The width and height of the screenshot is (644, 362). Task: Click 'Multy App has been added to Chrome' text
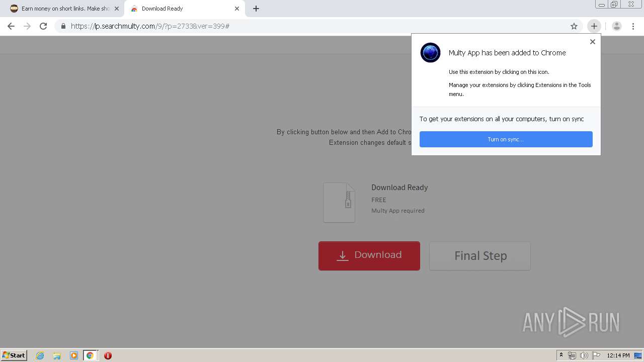click(x=507, y=53)
